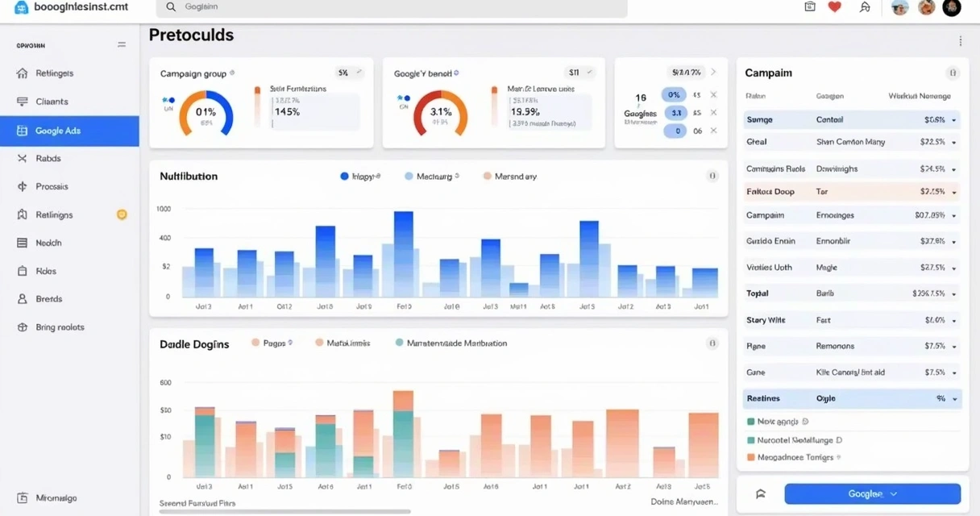Collapse the sidebar using the hamburger icon
This screenshot has height=516, width=980.
click(122, 44)
